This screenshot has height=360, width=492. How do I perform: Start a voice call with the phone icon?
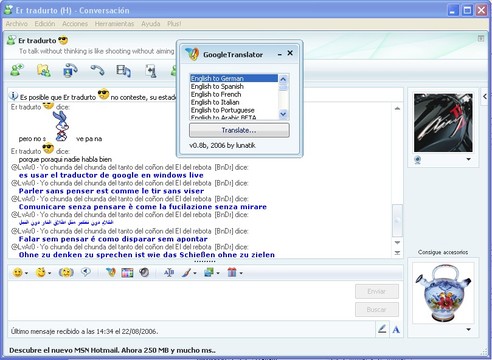[x=97, y=70]
